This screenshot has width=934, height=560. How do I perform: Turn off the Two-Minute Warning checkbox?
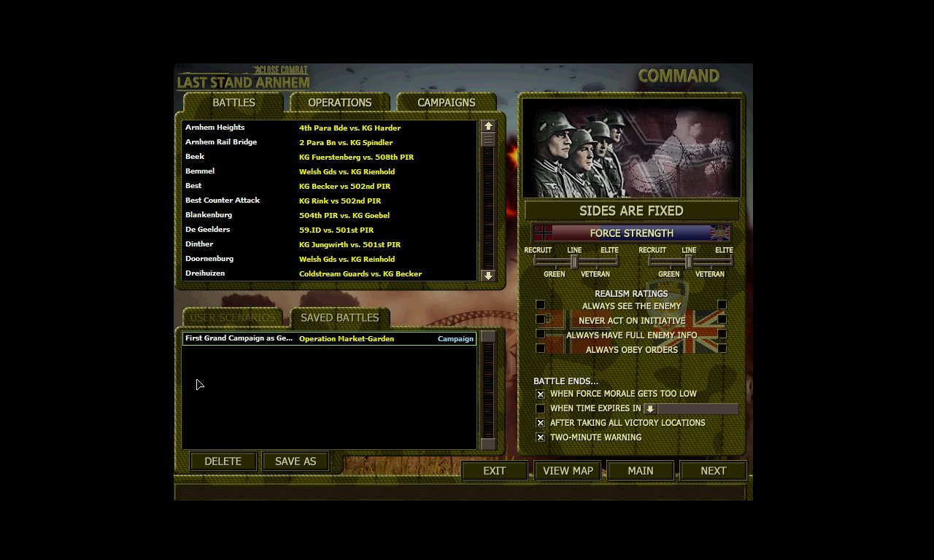541,437
